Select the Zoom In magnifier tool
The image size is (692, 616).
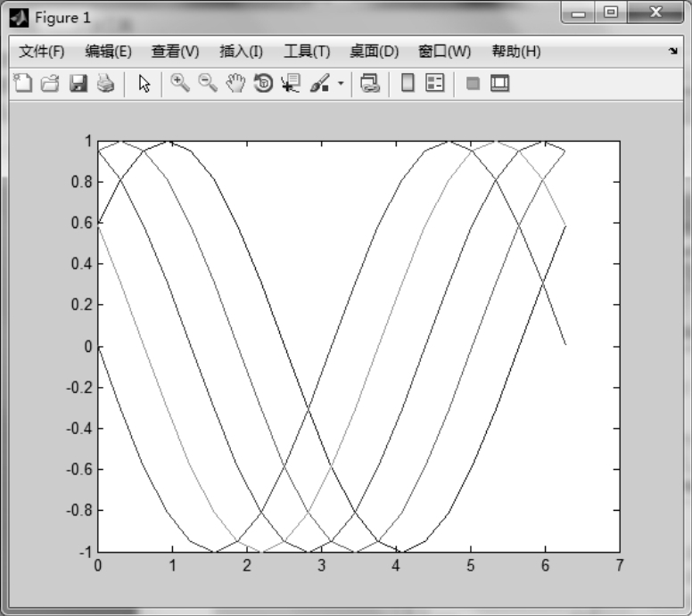[x=180, y=84]
